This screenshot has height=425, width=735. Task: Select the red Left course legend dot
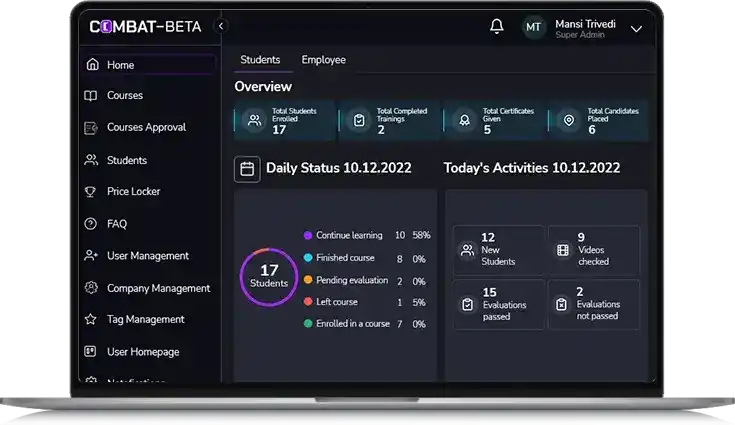(308, 302)
